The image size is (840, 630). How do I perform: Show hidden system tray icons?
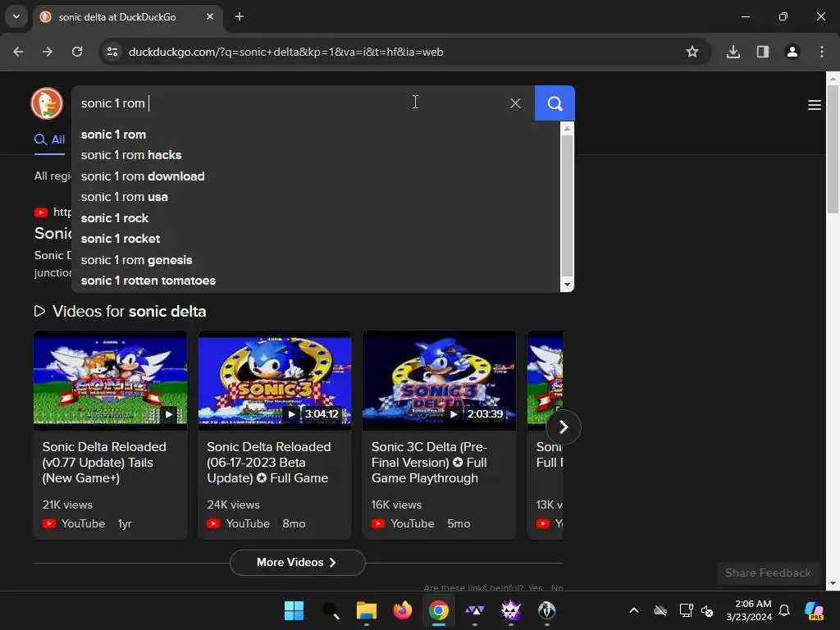tap(634, 610)
